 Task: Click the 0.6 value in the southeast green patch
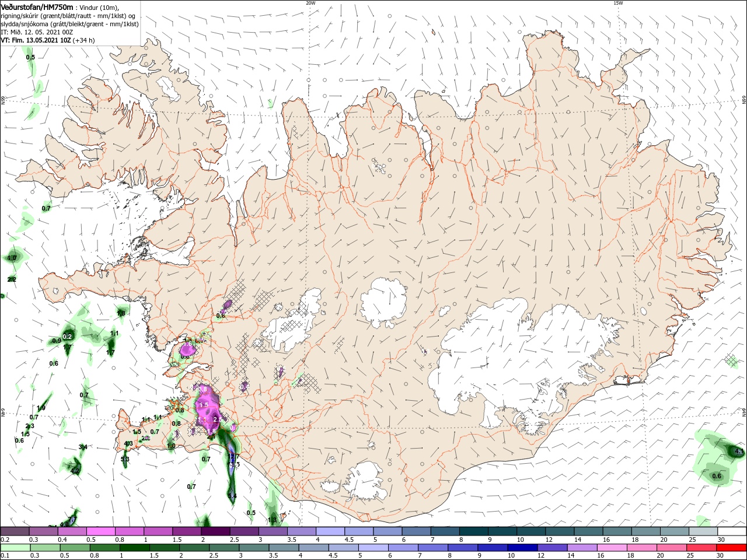click(x=717, y=477)
